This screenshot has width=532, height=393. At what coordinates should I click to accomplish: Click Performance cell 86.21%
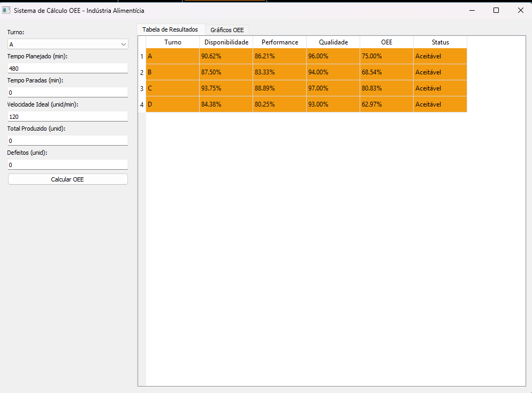point(280,56)
